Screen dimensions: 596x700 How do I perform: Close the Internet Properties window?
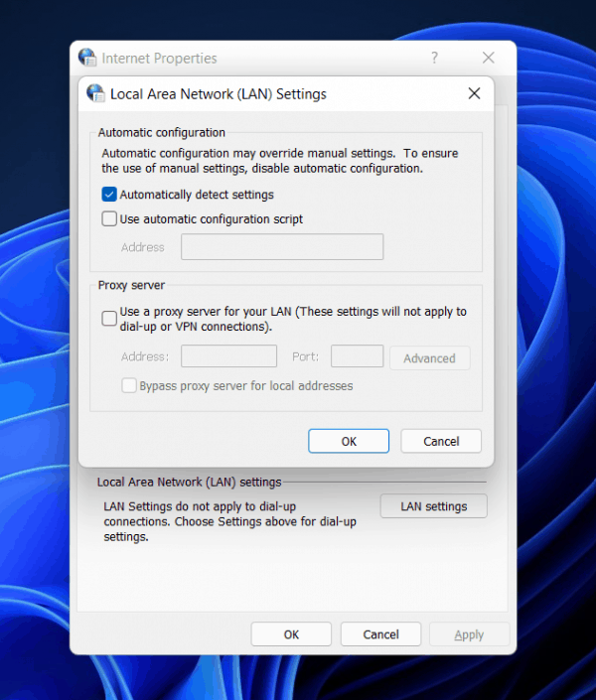click(x=488, y=58)
